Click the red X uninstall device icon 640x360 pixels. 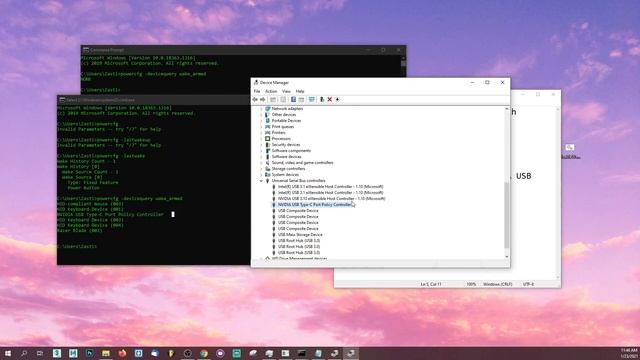(330, 100)
